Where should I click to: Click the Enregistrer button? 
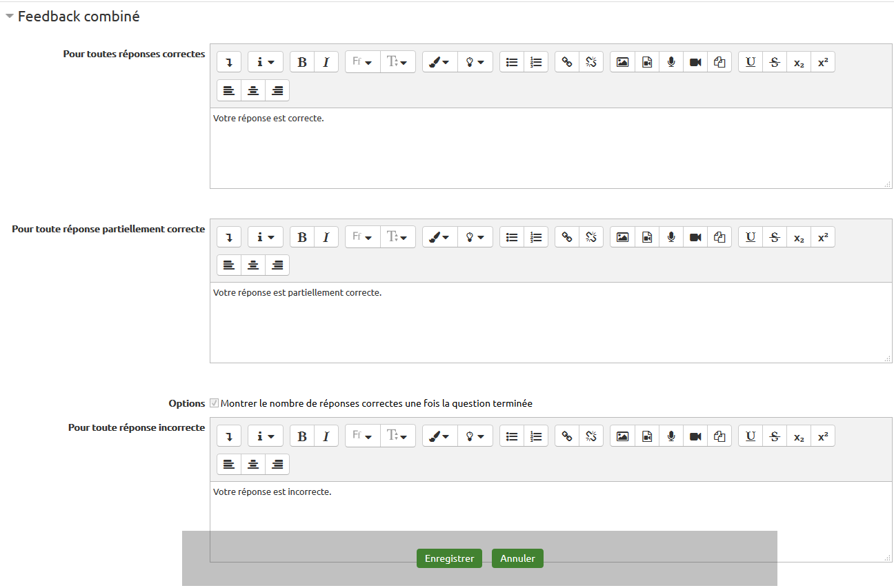pyautogui.click(x=449, y=558)
